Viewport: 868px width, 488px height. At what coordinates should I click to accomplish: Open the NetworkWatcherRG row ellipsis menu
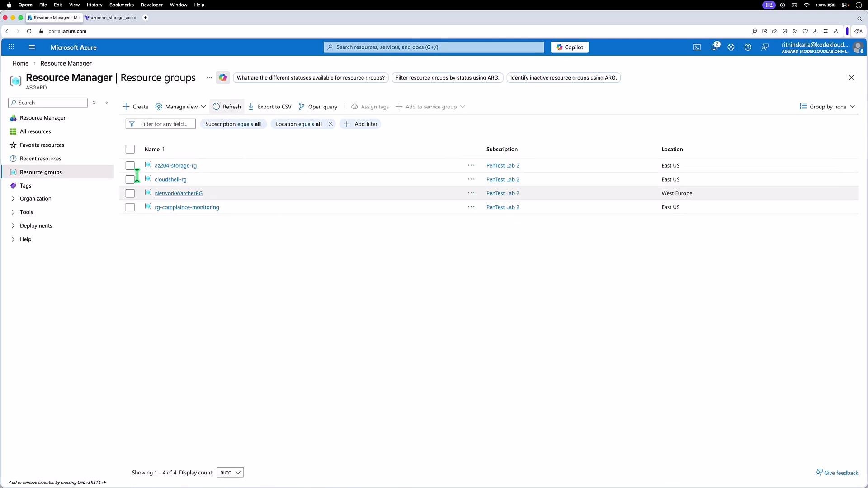pos(471,193)
